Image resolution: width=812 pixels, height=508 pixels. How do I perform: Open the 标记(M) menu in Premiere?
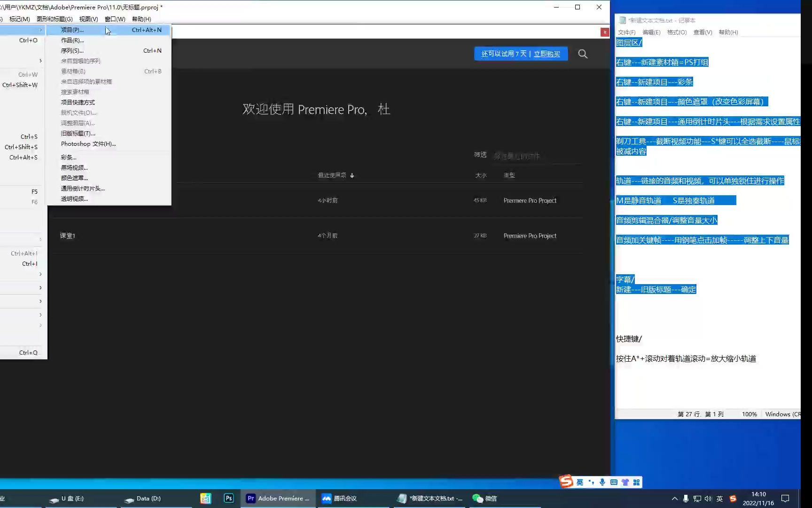[19, 19]
